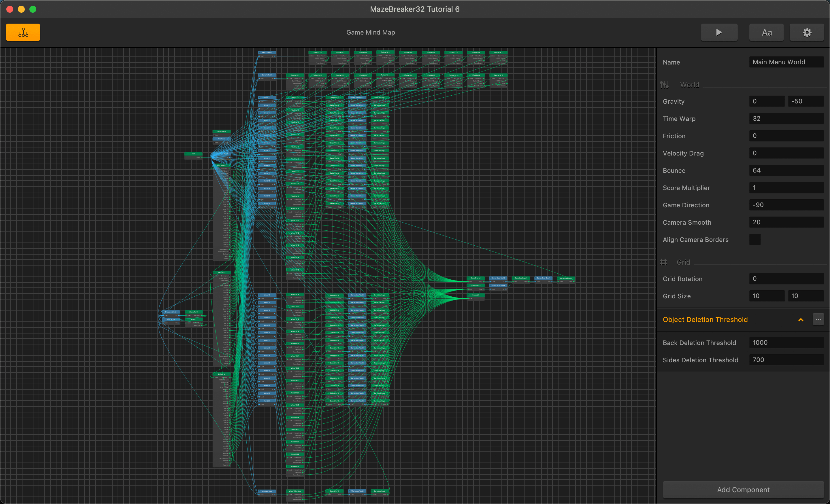Image resolution: width=830 pixels, height=504 pixels.
Task: Click the World section sliders icon
Action: 664,85
